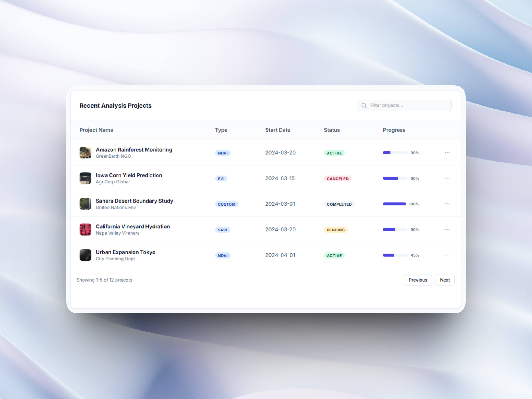The height and width of the screenshot is (399, 532).
Task: Open more options for Sahara Desert Boundary Study
Action: (x=447, y=204)
